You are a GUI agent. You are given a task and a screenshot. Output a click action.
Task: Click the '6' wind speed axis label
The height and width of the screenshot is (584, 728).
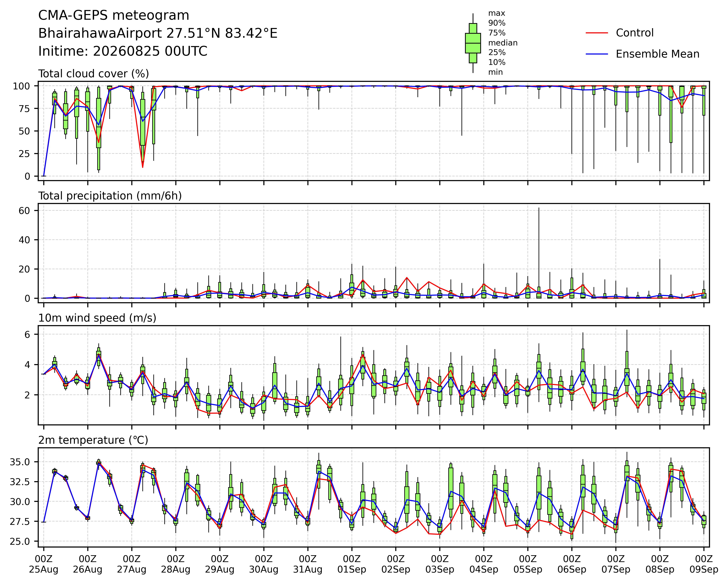coord(27,335)
